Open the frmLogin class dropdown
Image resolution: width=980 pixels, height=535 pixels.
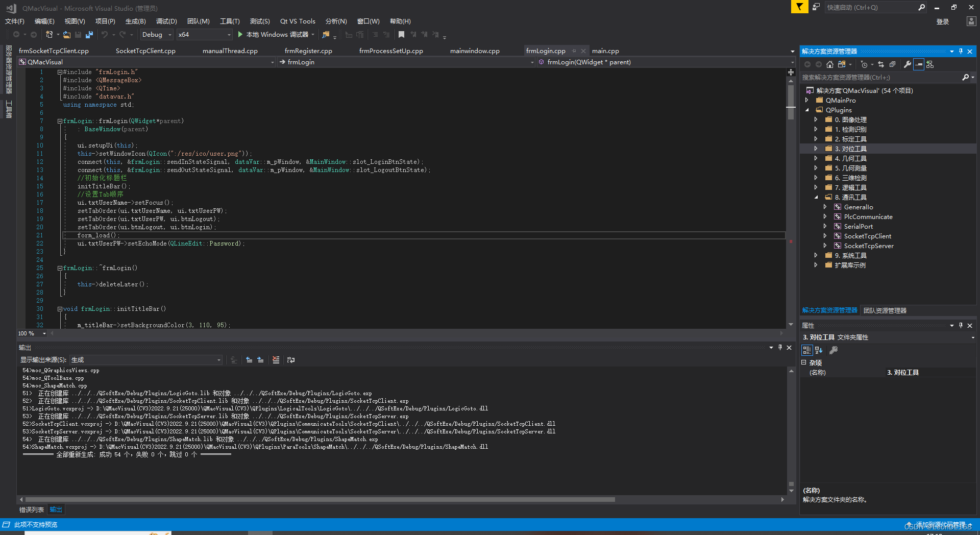[x=406, y=62]
